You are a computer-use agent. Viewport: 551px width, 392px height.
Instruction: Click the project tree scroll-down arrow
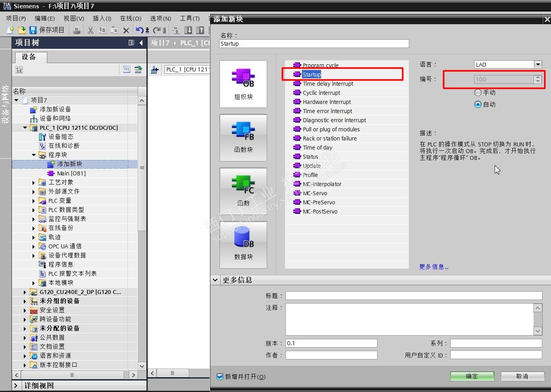coord(142,366)
